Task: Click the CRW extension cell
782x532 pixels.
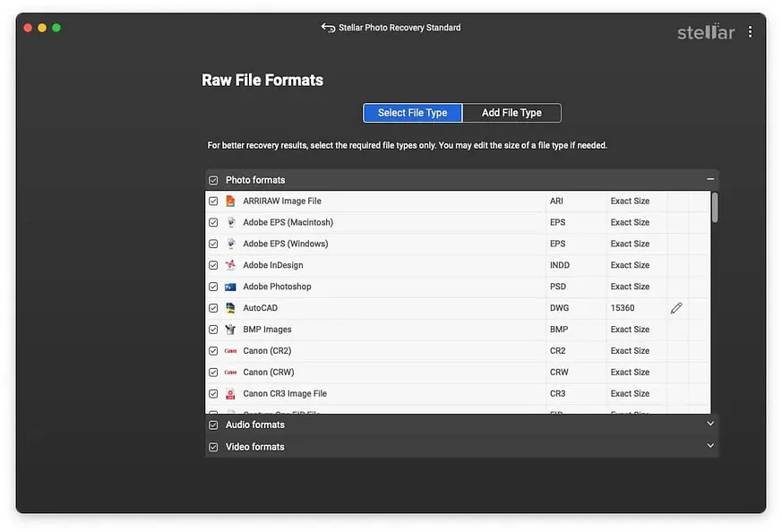Action: point(559,373)
